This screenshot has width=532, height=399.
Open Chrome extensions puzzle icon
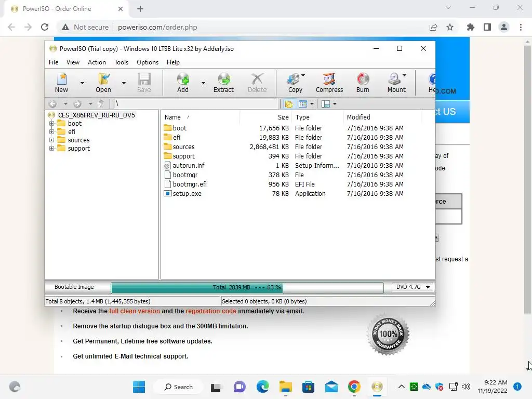(x=471, y=27)
